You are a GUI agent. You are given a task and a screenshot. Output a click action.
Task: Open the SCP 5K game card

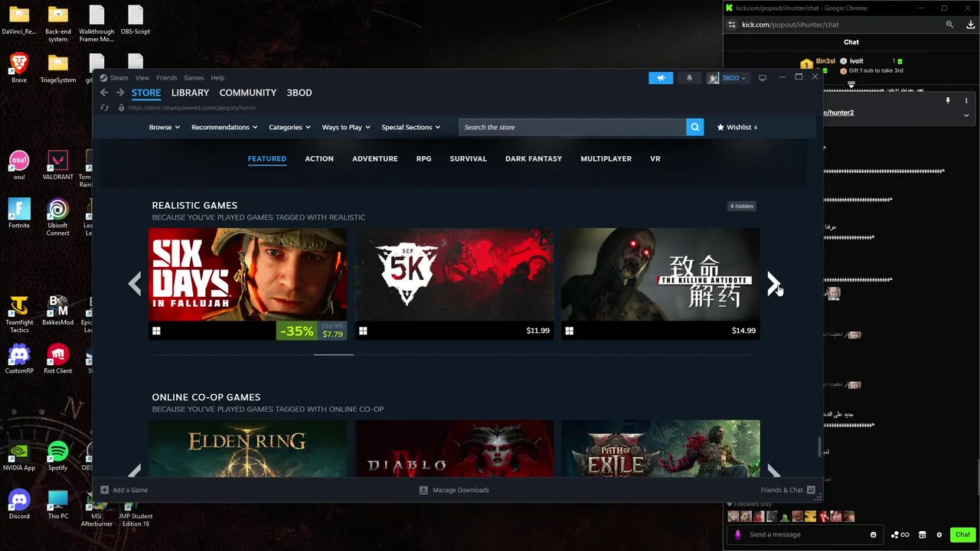click(x=454, y=284)
